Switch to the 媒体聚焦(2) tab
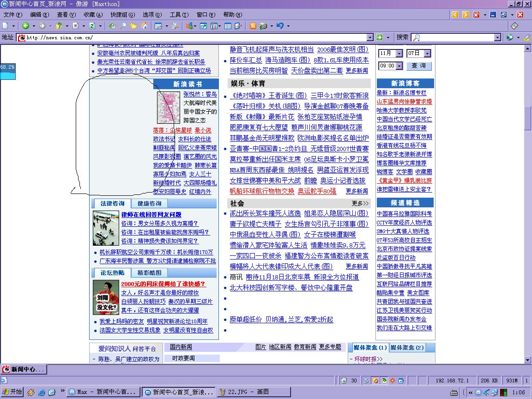The height and width of the screenshot is (399, 532). (407, 347)
